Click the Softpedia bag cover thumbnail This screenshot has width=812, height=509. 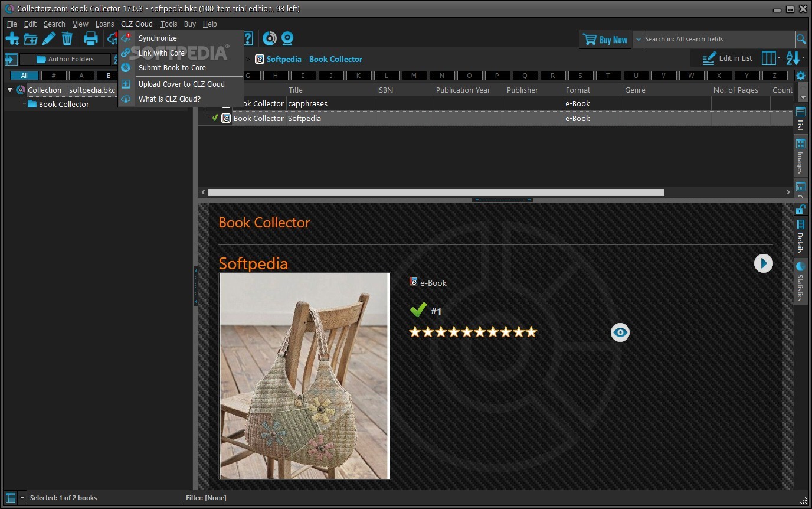pyautogui.click(x=304, y=376)
